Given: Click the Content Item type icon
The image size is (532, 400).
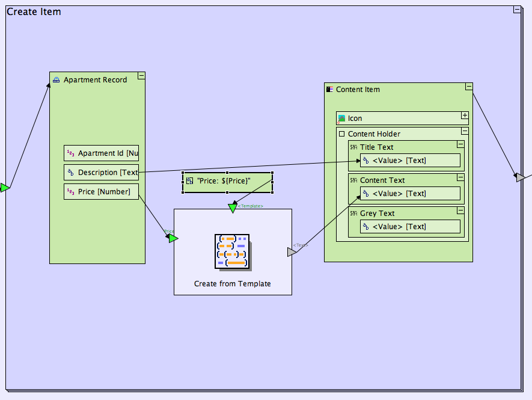Looking at the screenshot, I should (x=329, y=90).
